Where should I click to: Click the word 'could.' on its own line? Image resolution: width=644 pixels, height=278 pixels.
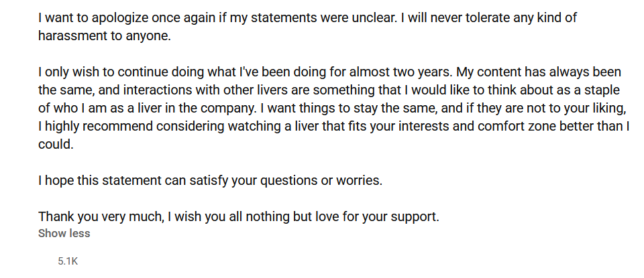click(x=56, y=144)
